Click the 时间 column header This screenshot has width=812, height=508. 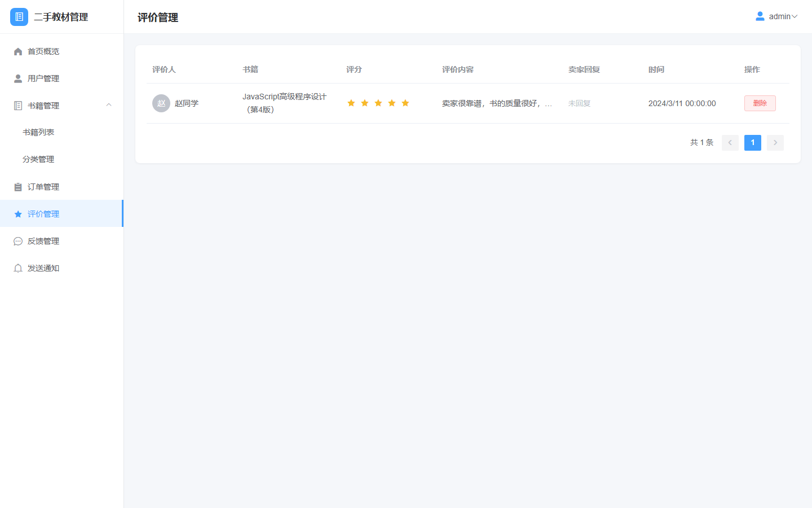656,69
